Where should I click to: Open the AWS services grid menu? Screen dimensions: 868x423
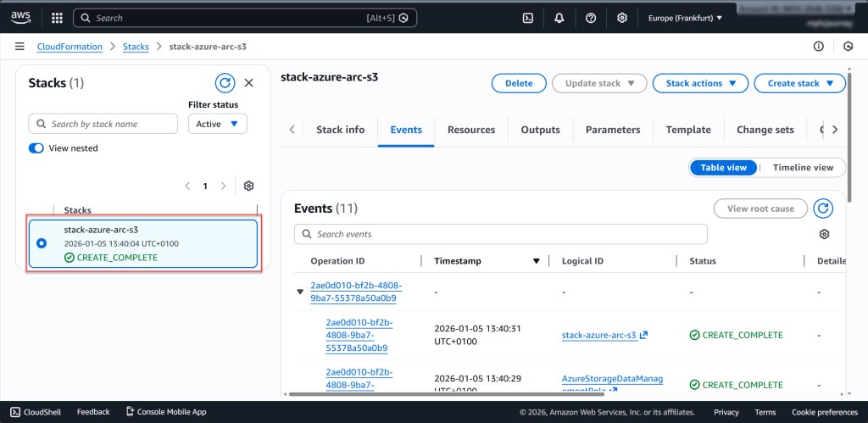coord(58,18)
